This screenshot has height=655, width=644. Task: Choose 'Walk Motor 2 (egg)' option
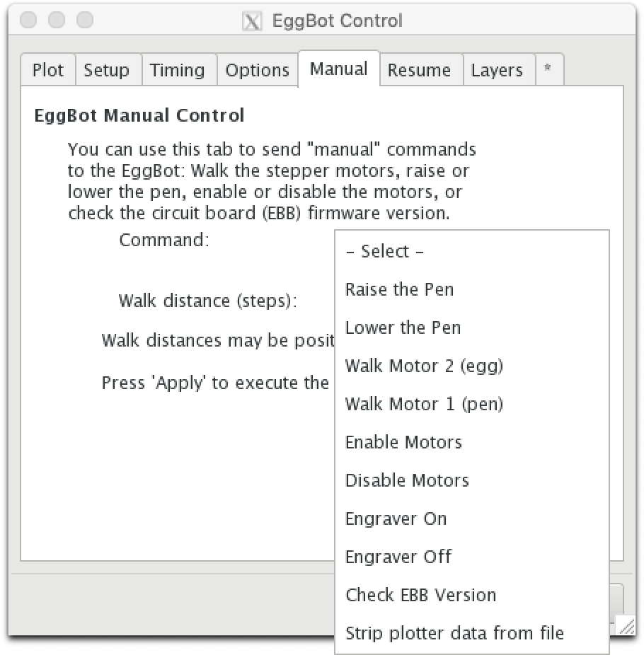point(472,366)
